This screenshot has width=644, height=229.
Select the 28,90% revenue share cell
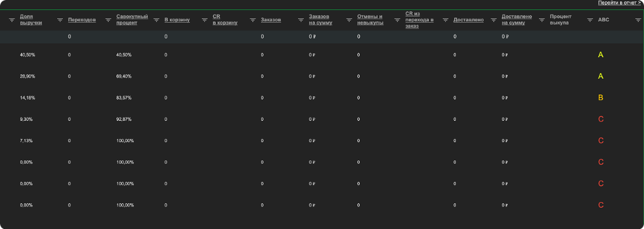click(x=28, y=76)
